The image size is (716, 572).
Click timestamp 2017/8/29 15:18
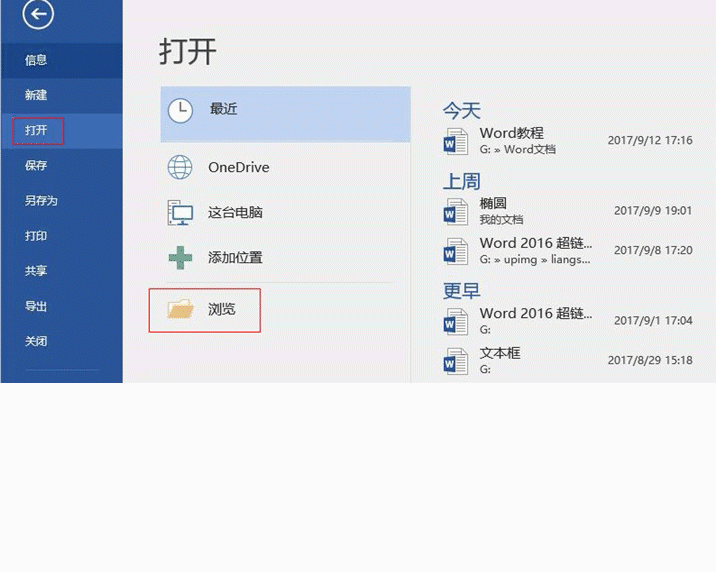[x=650, y=360]
